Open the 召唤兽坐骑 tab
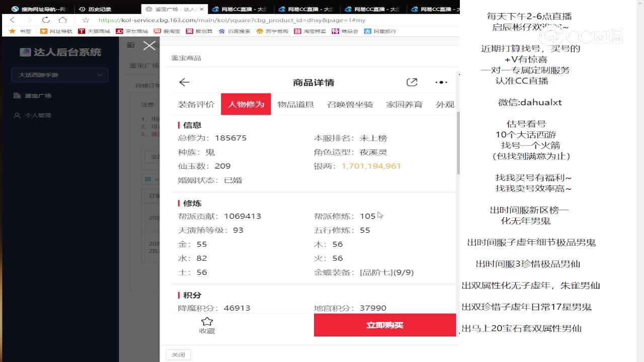Image resolution: width=644 pixels, height=362 pixels. (x=350, y=104)
